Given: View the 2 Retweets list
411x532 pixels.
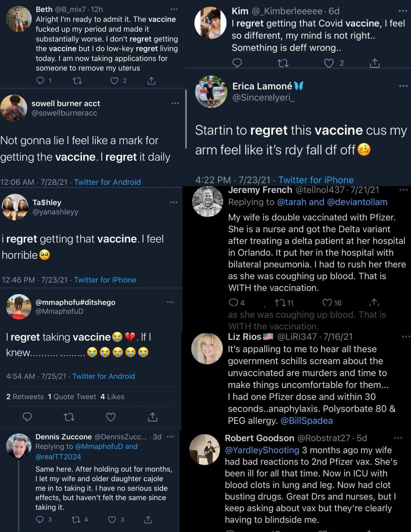Looking at the screenshot, I should [25, 397].
